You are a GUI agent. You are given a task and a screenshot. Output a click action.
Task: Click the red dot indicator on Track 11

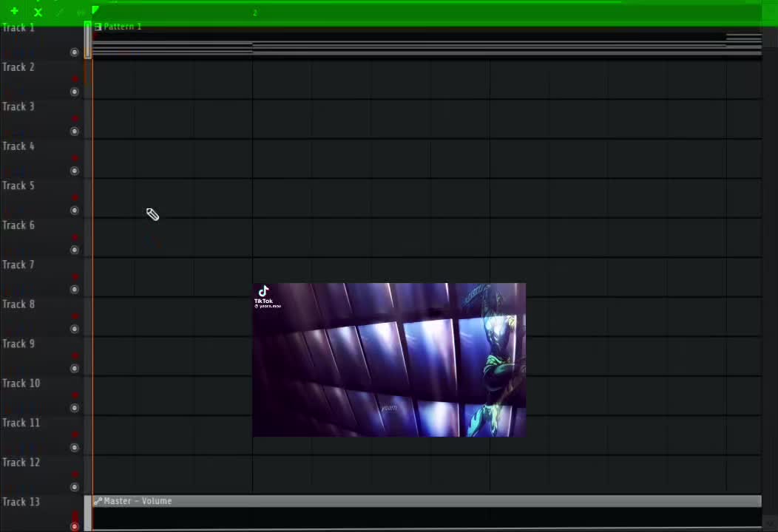pyautogui.click(x=75, y=434)
